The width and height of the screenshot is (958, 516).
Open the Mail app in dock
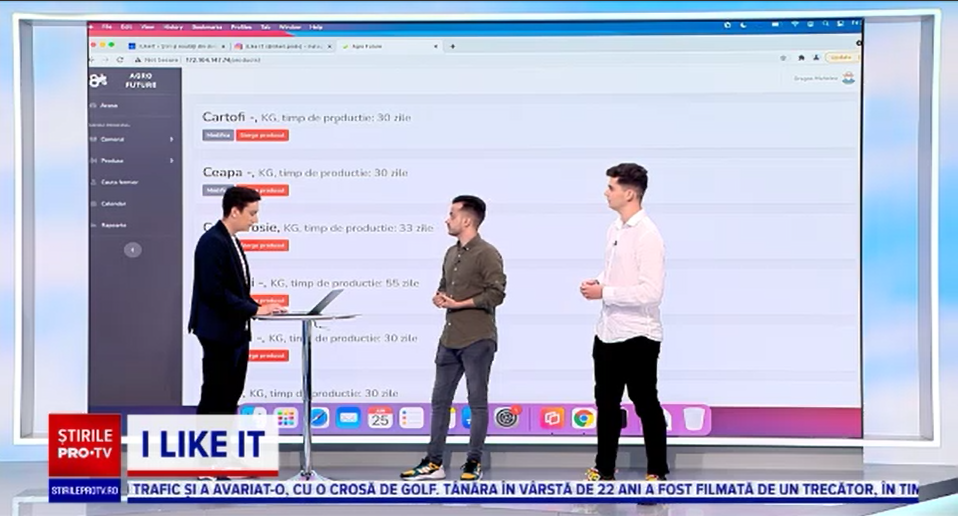(348, 418)
